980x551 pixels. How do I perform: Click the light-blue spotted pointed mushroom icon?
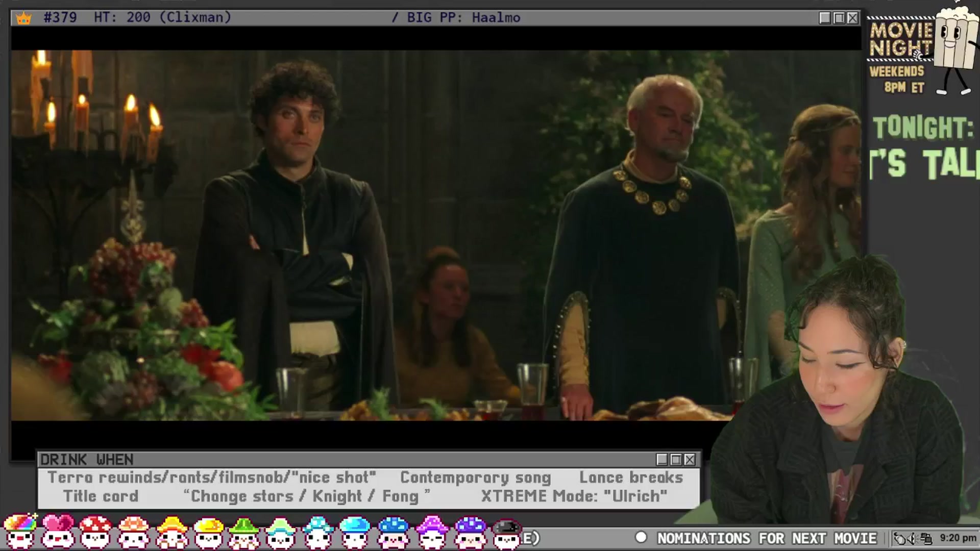[317, 533]
